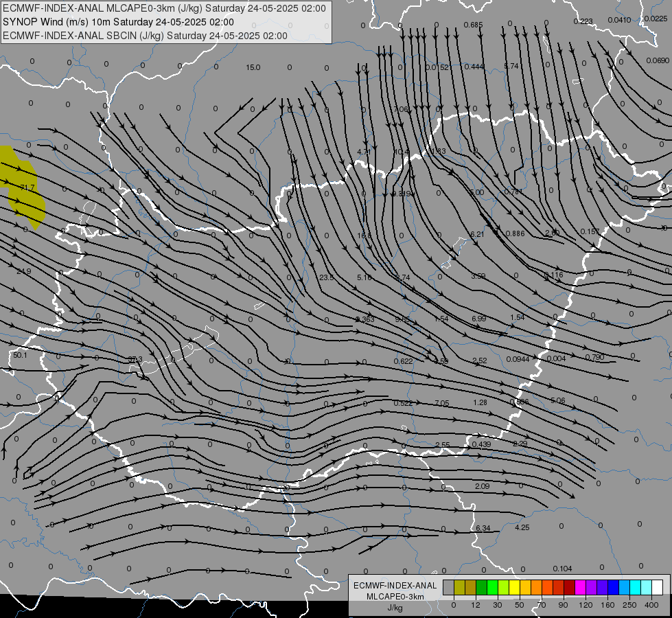672x618 pixels.
Task: Select the cyan legend swatch
Action: point(635,588)
